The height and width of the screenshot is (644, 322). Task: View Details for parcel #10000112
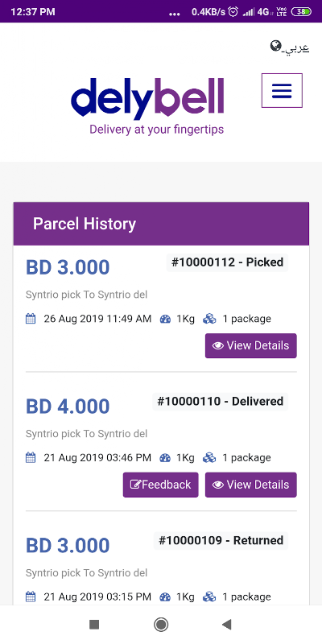(x=251, y=346)
